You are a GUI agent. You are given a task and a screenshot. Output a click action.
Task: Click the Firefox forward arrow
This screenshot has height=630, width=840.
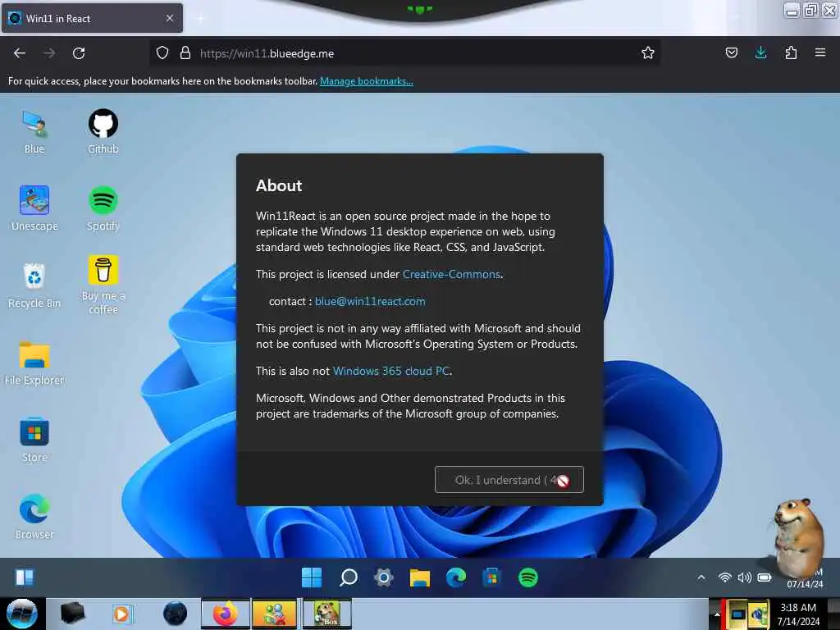point(49,53)
